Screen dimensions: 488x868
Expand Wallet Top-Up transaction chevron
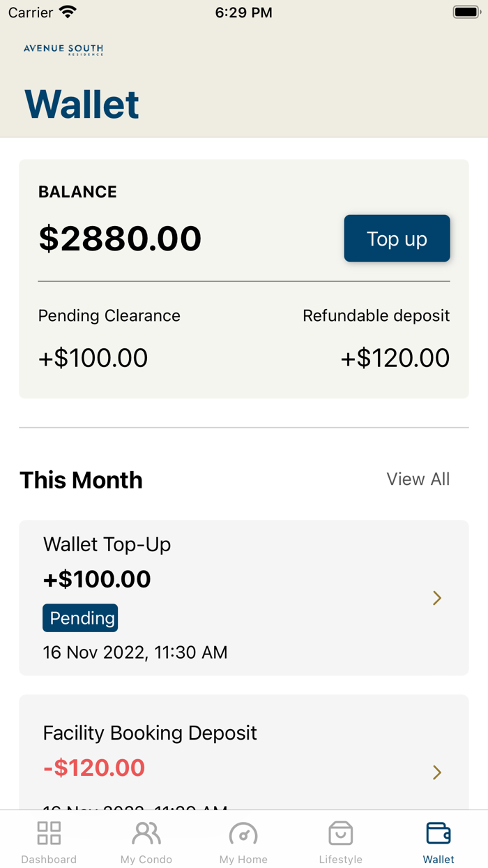[437, 598]
